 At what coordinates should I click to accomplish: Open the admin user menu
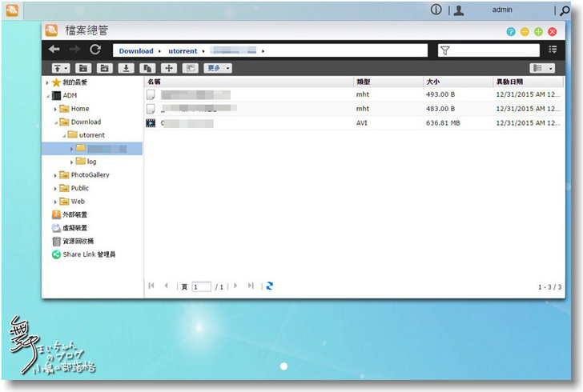coord(502,10)
